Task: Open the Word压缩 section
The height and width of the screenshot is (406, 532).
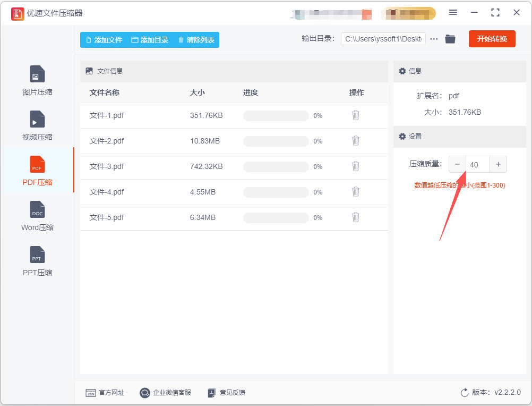Action: coord(37,216)
